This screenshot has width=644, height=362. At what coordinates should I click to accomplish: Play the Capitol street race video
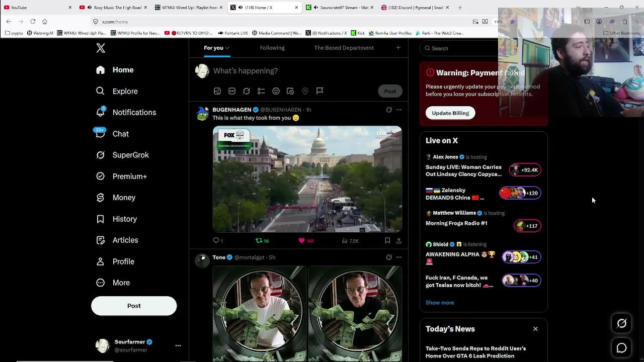pos(307,179)
